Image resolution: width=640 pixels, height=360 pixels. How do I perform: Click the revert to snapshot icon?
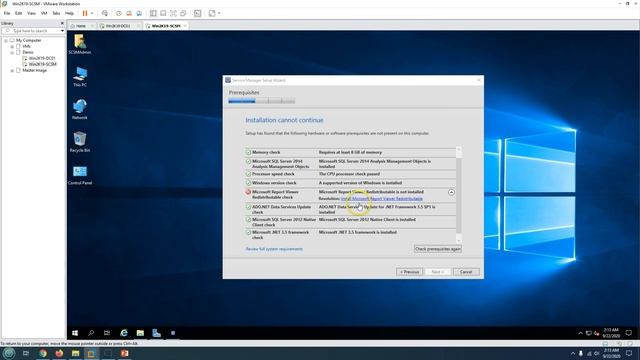point(129,13)
